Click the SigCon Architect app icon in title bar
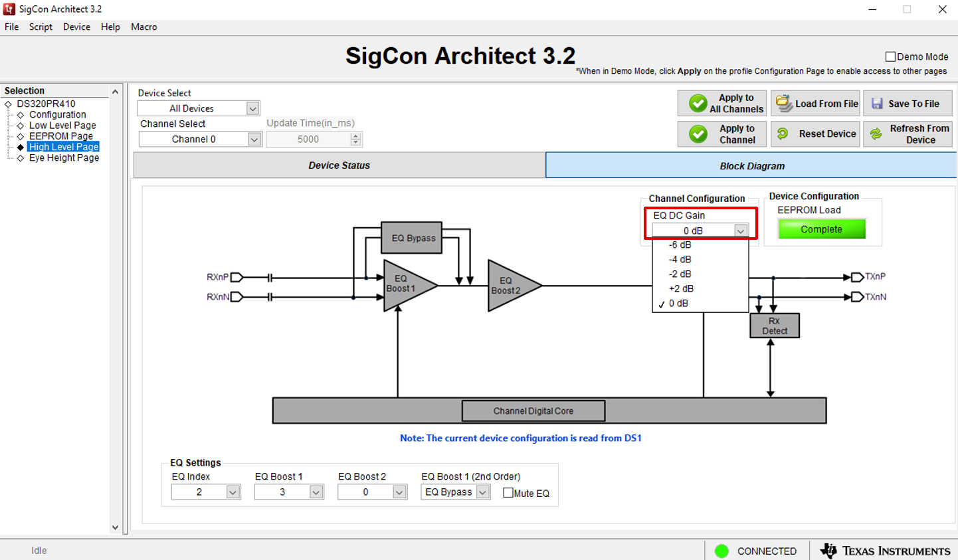Image resolution: width=958 pixels, height=560 pixels. coord(9,9)
